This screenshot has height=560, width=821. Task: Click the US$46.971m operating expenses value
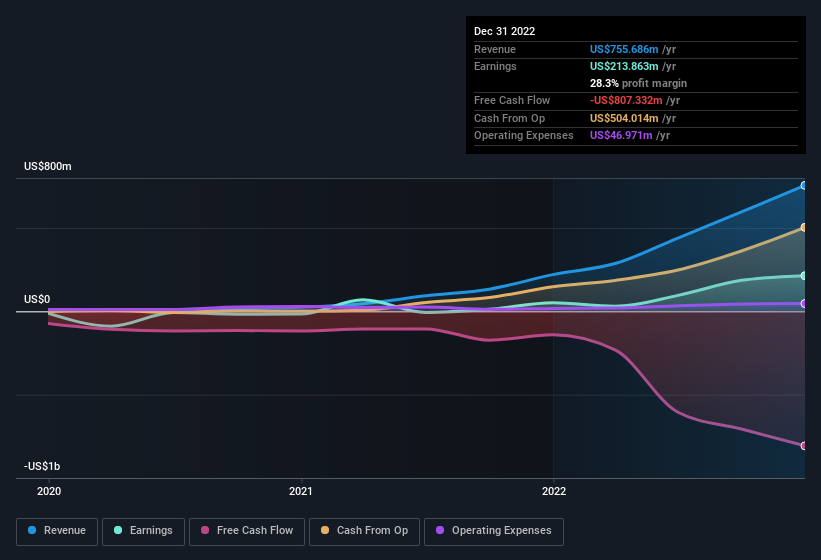[x=621, y=135]
